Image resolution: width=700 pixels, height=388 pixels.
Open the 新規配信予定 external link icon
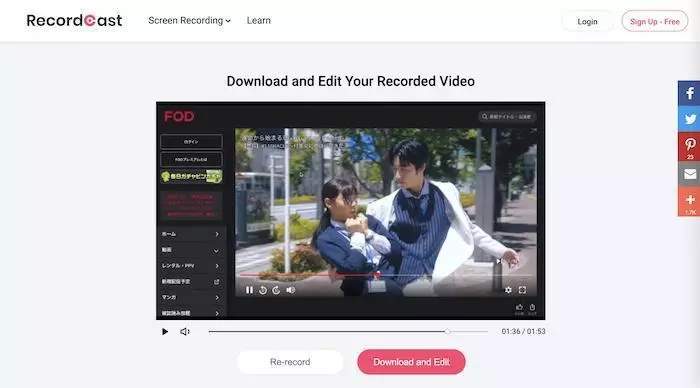217,282
